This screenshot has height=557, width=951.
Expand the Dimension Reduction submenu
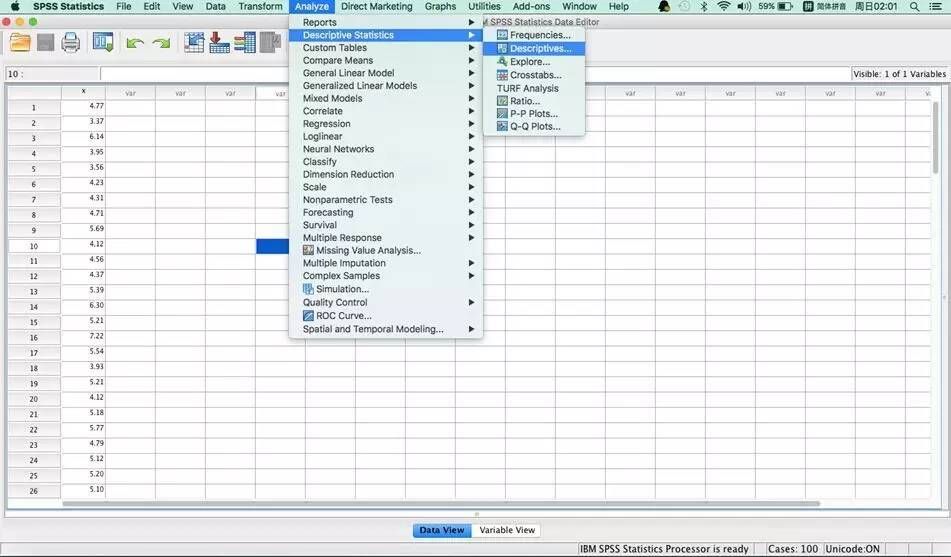point(386,174)
